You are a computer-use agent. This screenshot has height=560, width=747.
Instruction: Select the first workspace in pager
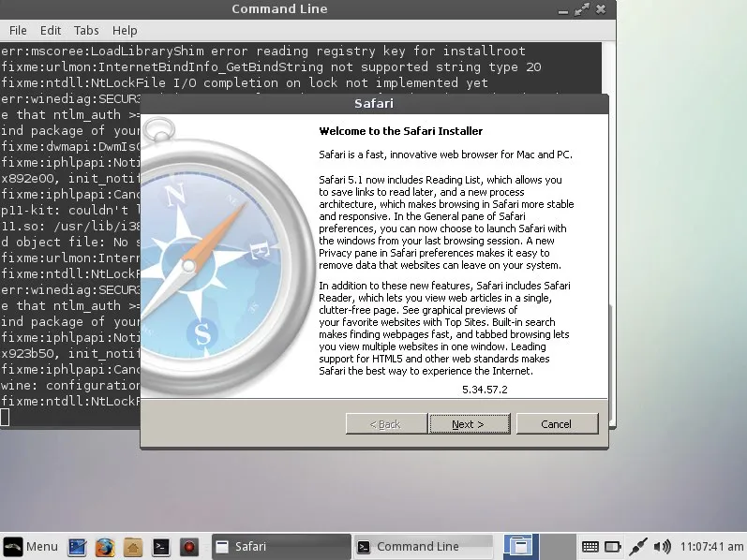tap(518, 546)
